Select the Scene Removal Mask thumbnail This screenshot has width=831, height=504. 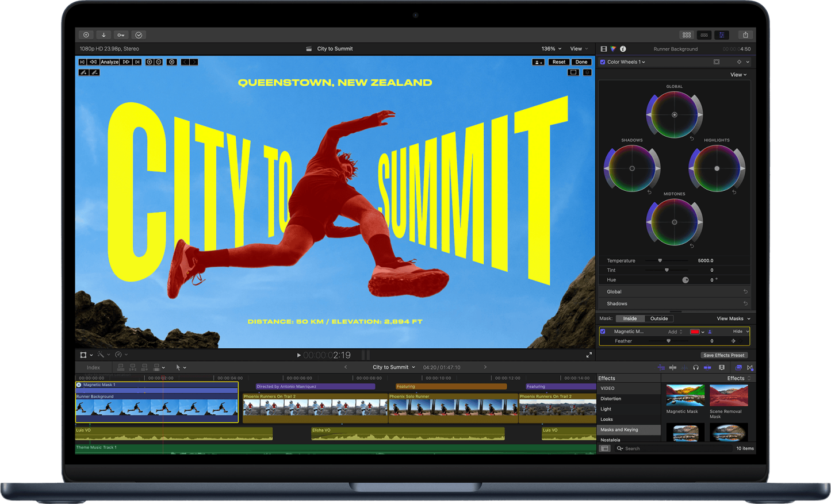pos(729,395)
